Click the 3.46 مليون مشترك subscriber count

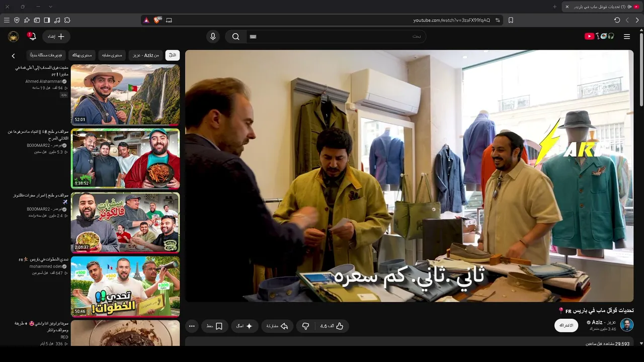[x=603, y=329]
